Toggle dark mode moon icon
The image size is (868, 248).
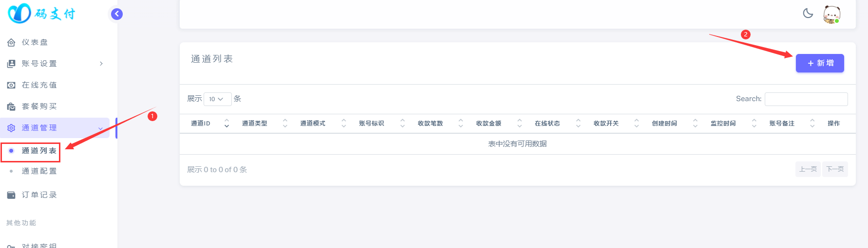pos(808,14)
